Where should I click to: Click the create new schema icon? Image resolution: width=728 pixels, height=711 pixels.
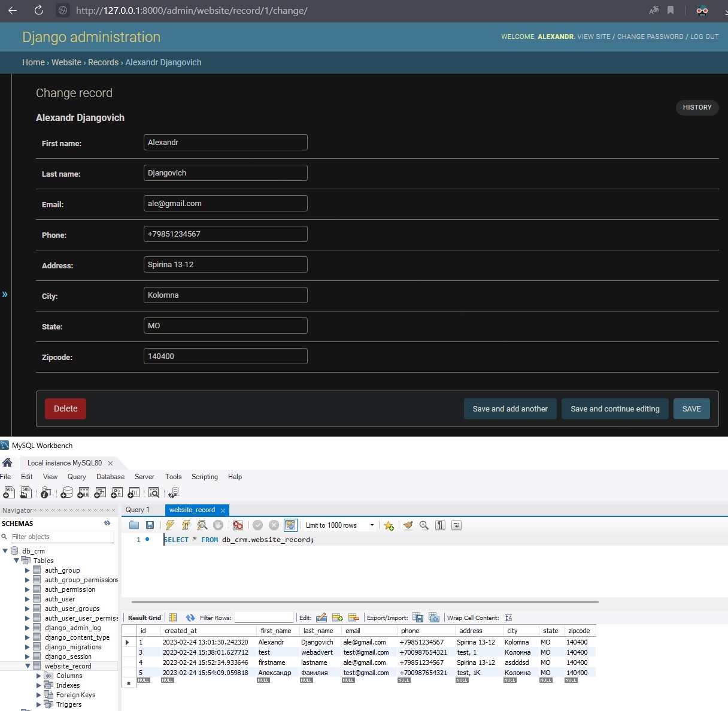(66, 492)
